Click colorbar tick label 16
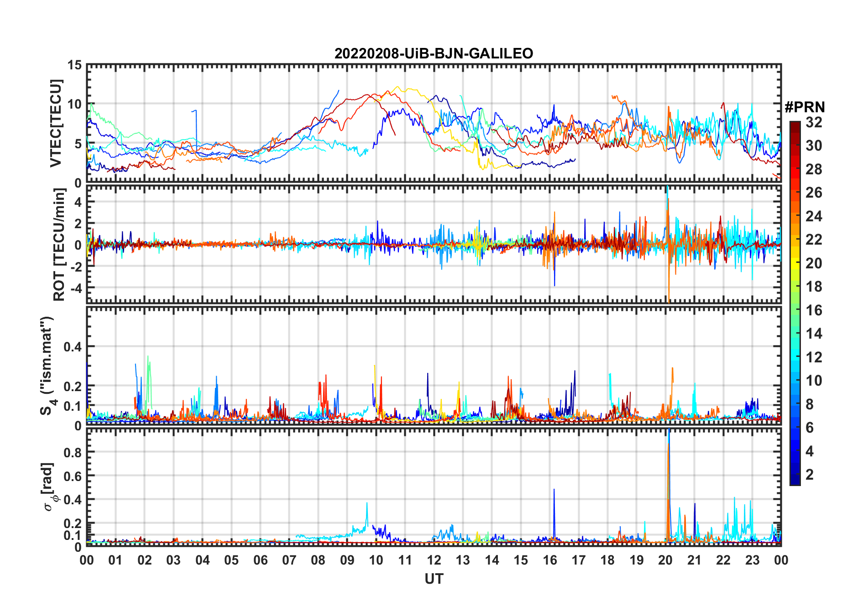The image size is (868, 607). 814,310
